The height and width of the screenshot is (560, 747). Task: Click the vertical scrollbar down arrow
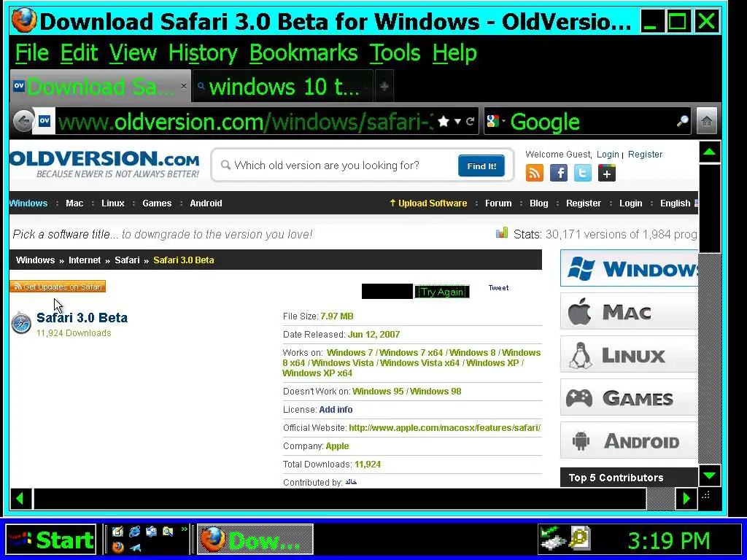(x=709, y=475)
